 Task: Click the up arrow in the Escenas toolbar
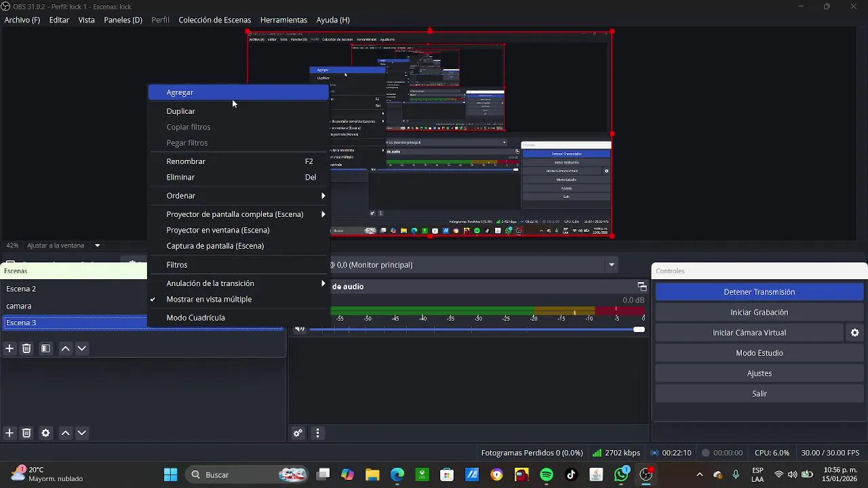(x=65, y=348)
